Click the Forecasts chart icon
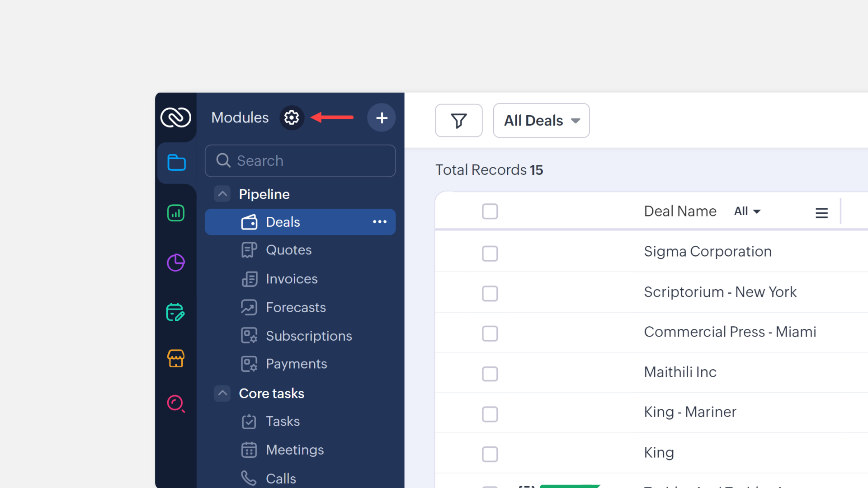The height and width of the screenshot is (488, 868). coord(249,307)
